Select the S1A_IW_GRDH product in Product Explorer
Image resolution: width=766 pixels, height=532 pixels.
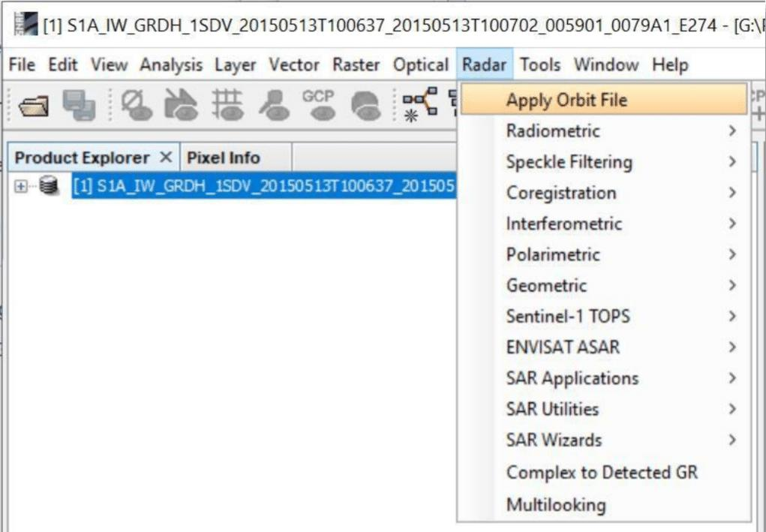[264, 185]
